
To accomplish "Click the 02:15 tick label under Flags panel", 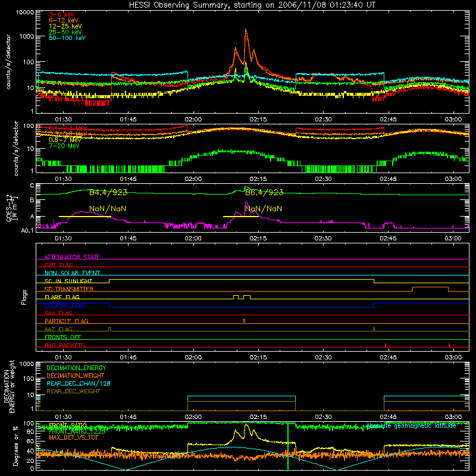I will click(x=258, y=358).
